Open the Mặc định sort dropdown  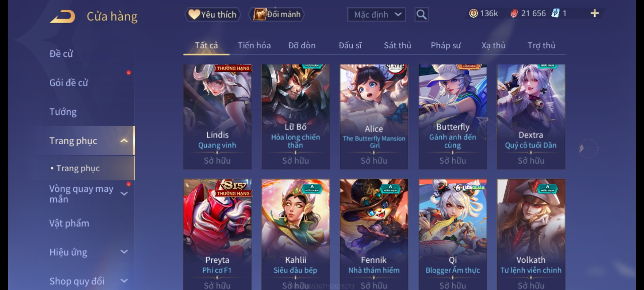(376, 15)
